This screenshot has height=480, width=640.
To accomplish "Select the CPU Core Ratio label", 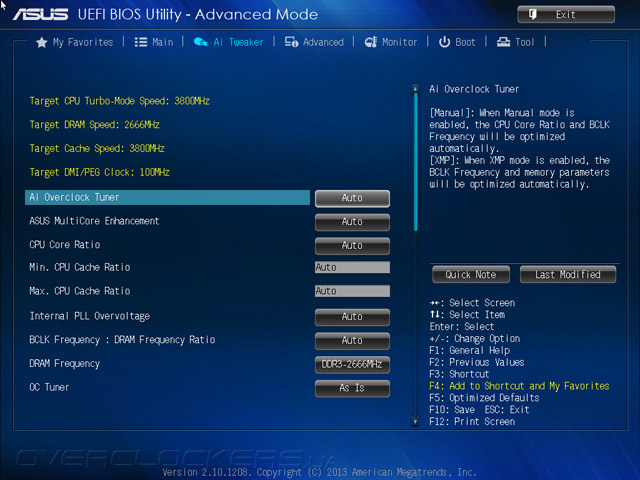I will 65,245.
